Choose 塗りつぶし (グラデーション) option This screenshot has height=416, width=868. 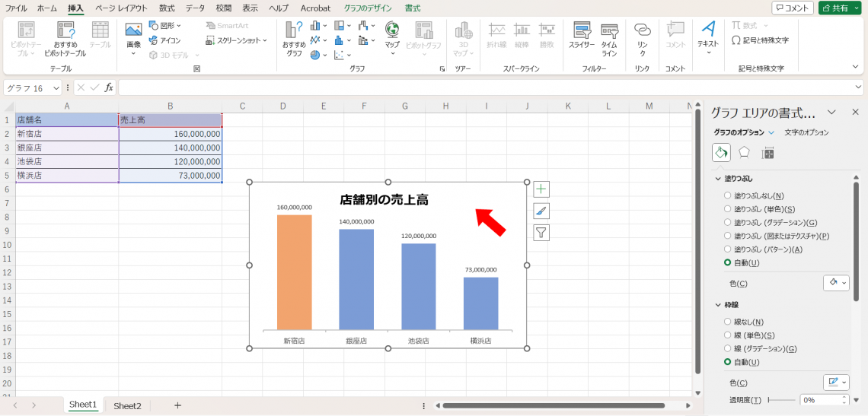point(728,223)
